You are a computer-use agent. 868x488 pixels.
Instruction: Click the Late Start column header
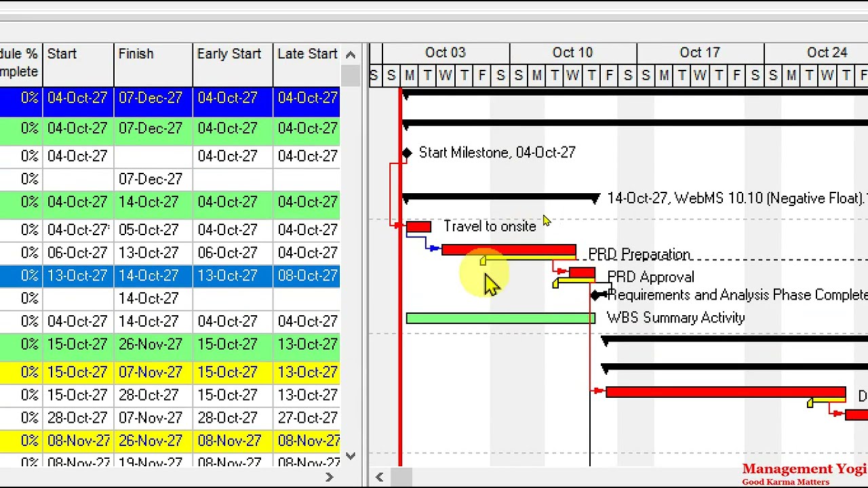pos(307,64)
